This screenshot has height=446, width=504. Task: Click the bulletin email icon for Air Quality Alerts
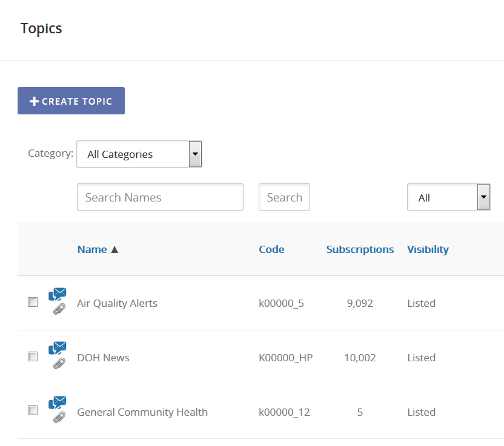click(x=57, y=295)
